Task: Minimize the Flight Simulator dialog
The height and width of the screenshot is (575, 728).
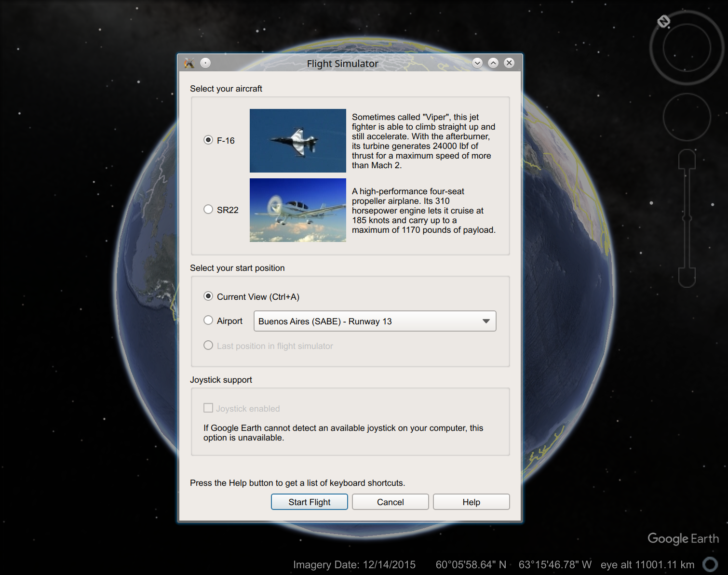Action: click(477, 63)
